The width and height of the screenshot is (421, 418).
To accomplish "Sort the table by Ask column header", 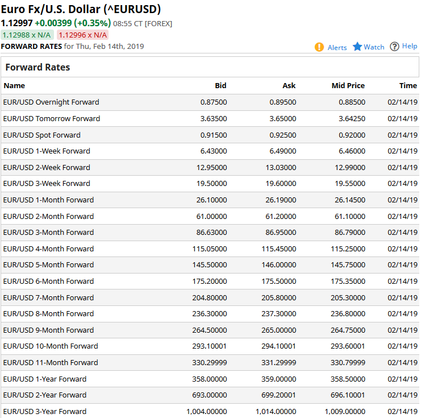I will tap(289, 86).
